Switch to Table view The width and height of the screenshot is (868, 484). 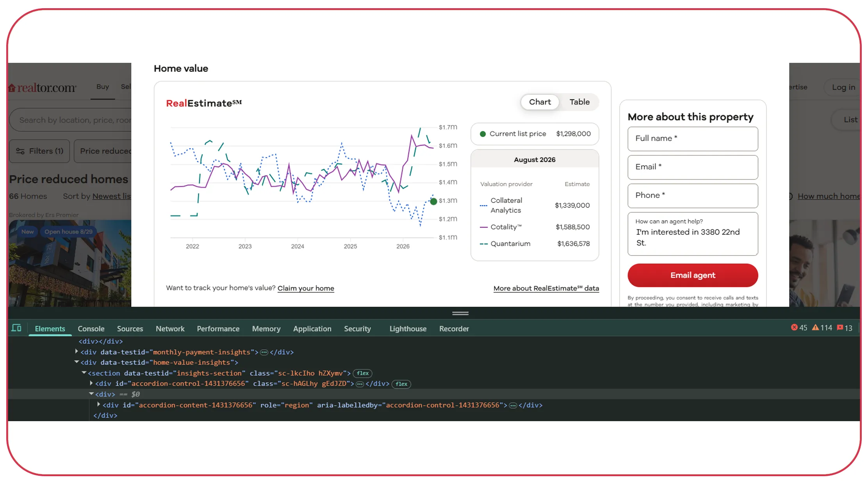(579, 102)
